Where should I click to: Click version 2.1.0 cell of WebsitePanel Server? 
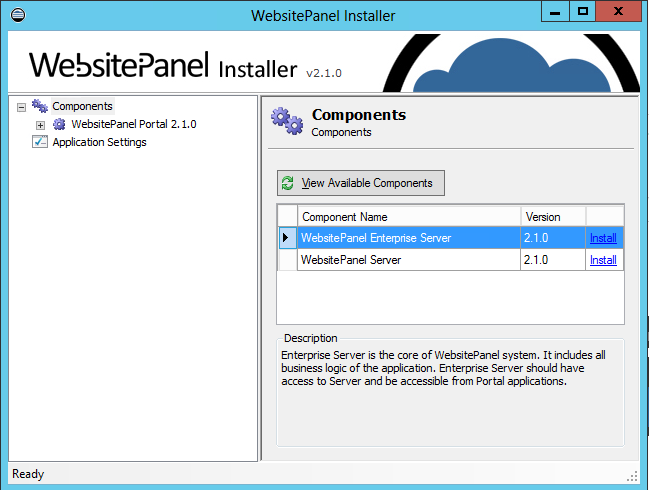553,260
